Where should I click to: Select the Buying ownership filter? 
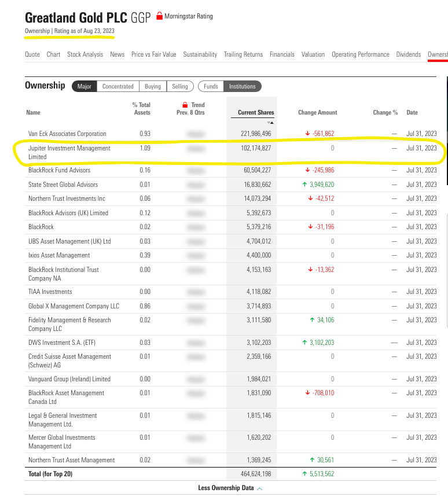pos(153,86)
